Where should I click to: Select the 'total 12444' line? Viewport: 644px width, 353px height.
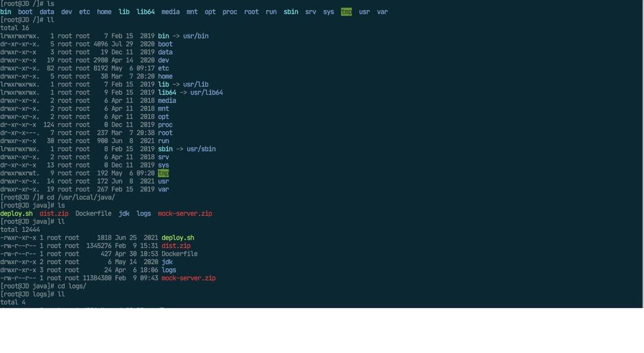pyautogui.click(x=20, y=230)
